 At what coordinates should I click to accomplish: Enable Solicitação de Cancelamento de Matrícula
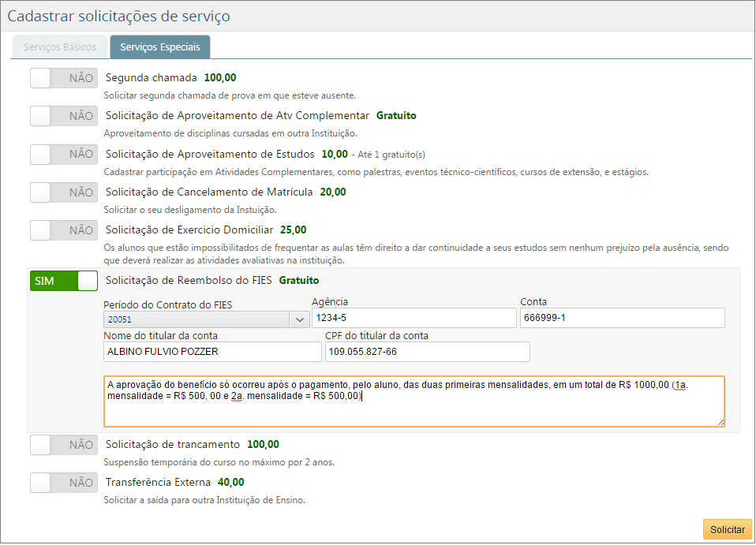pos(63,192)
